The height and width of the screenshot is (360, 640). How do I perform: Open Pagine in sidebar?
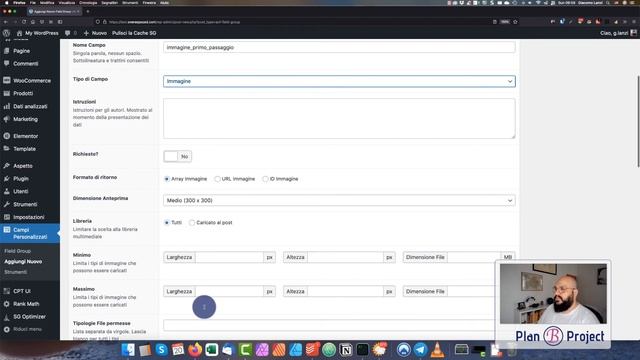(x=21, y=51)
